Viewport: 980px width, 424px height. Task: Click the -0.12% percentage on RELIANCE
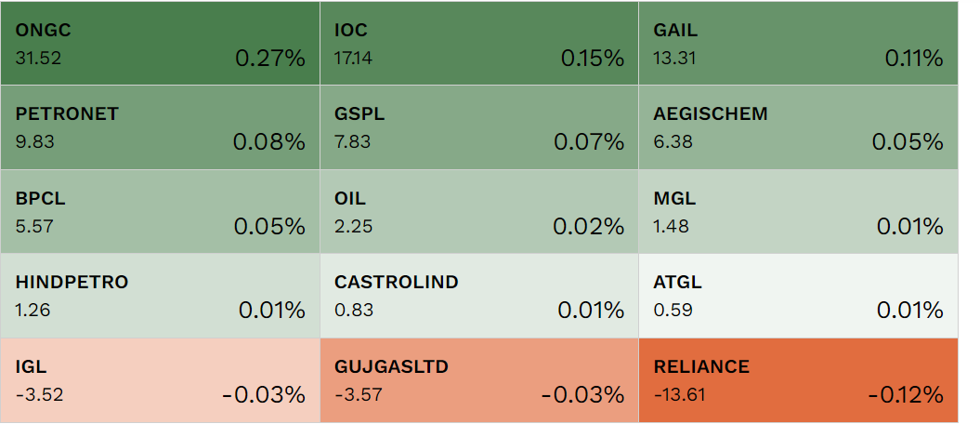click(906, 395)
